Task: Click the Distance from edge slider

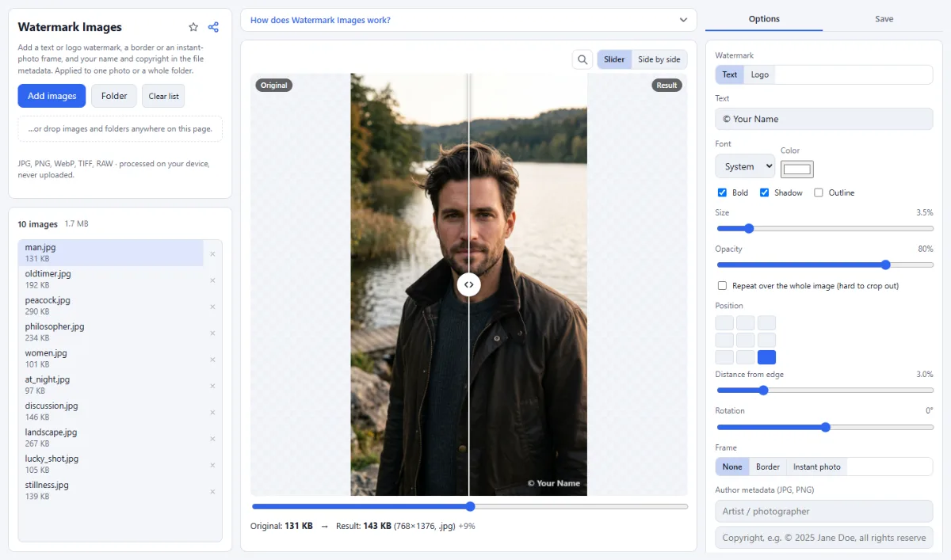Action: point(824,390)
